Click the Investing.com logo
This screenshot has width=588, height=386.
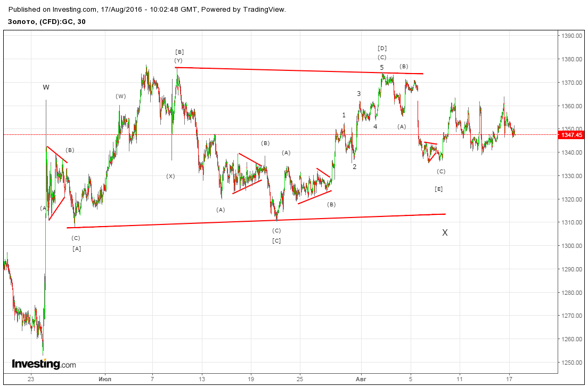point(44,364)
